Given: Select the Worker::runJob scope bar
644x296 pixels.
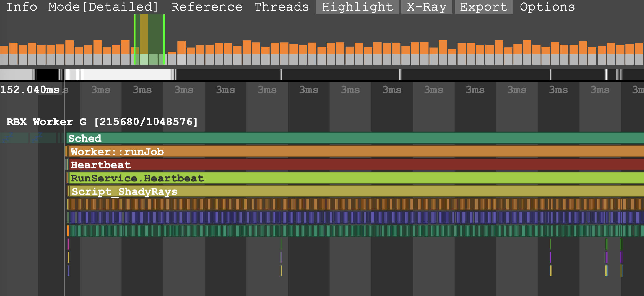Looking at the screenshot, I should click(332, 152).
